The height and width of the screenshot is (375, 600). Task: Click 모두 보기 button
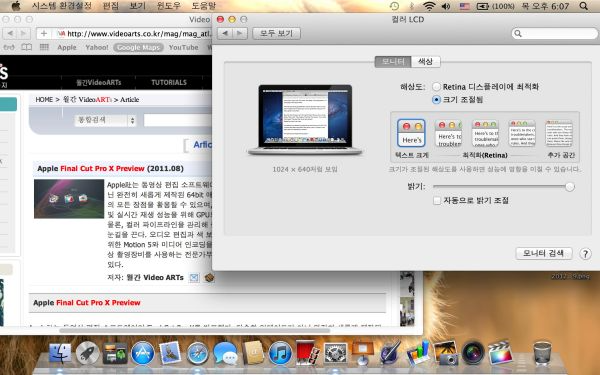tap(276, 33)
